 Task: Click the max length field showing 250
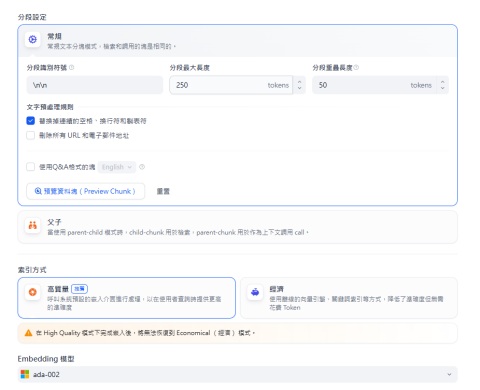coord(231,85)
